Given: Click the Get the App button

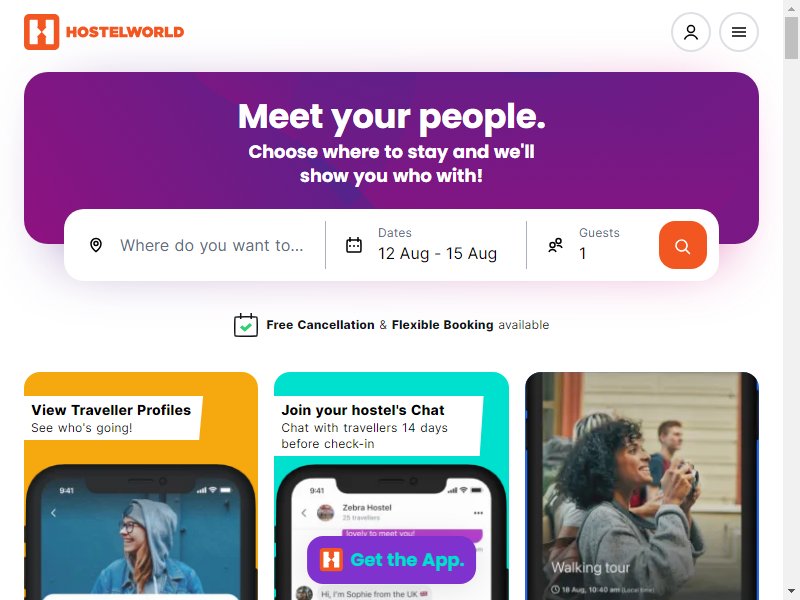Looking at the screenshot, I should click(391, 560).
